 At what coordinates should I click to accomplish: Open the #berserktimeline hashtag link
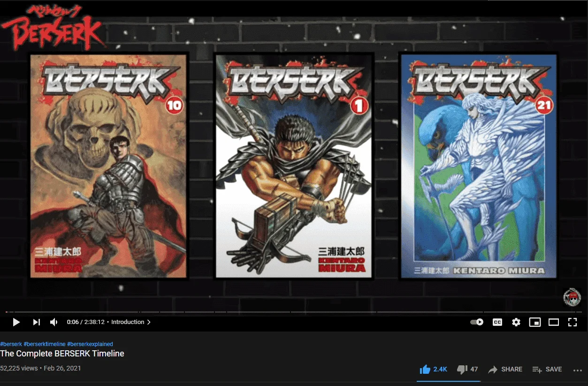pyautogui.click(x=45, y=344)
